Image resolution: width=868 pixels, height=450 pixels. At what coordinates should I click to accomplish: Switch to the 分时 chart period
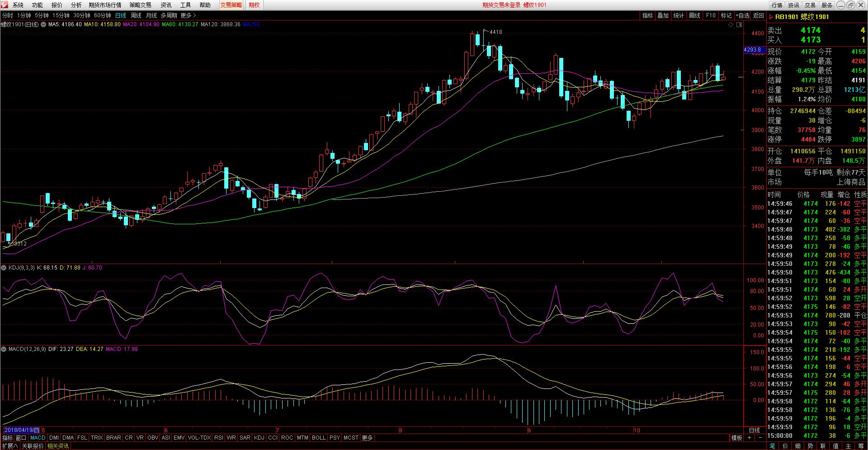click(7, 15)
